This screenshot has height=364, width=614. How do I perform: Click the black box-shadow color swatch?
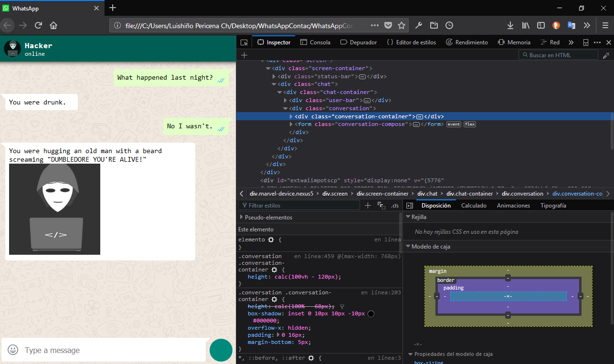tap(371, 314)
